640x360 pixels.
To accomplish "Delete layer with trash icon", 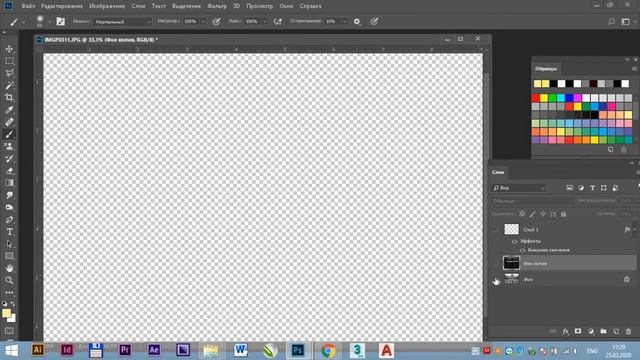I will point(629,331).
